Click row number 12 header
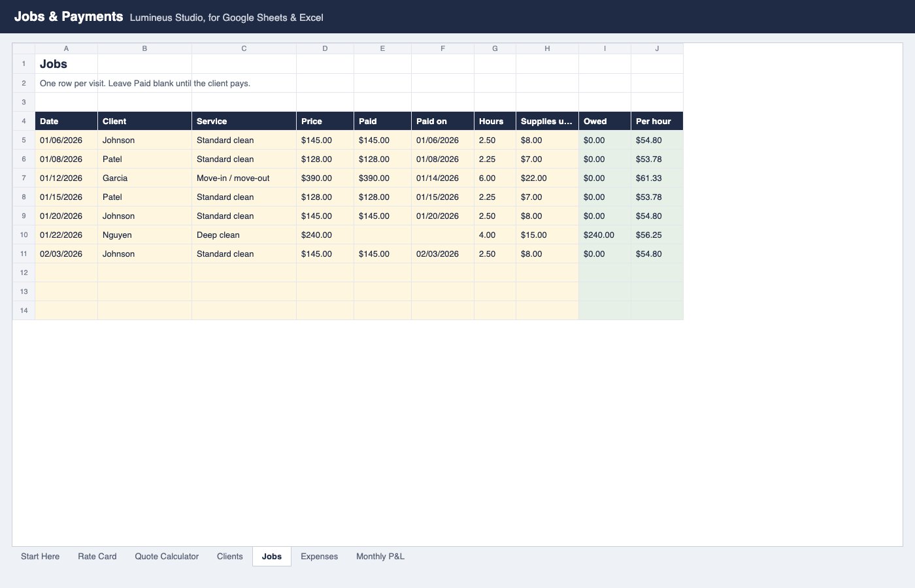The image size is (915, 588). point(24,272)
